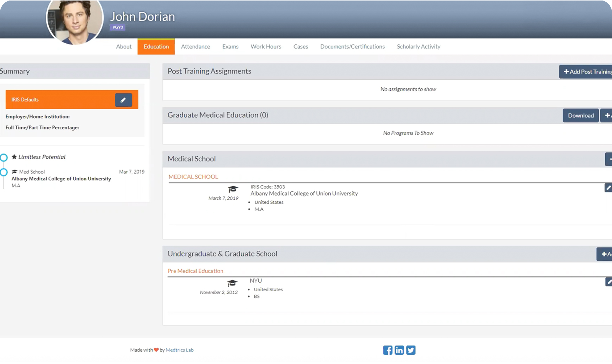
Task: Go to the Exams tab
Action: [x=230, y=47]
